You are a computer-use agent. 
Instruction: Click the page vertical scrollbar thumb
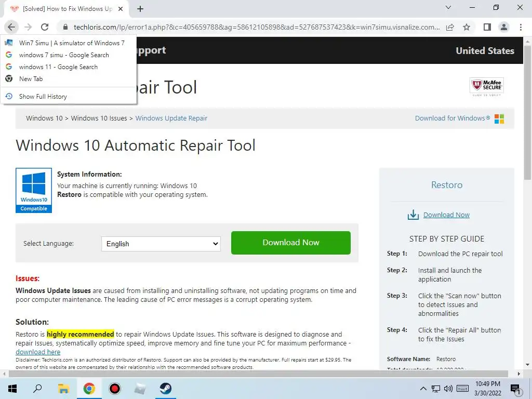click(527, 112)
